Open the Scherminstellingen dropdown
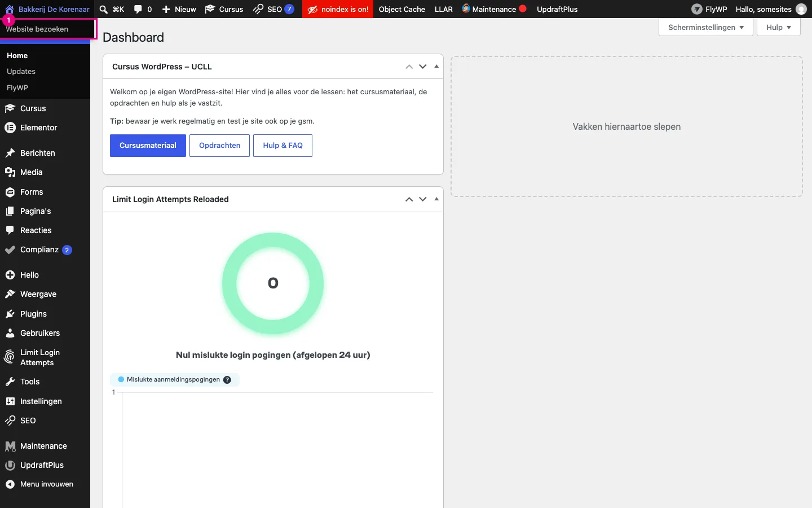 [x=706, y=27]
